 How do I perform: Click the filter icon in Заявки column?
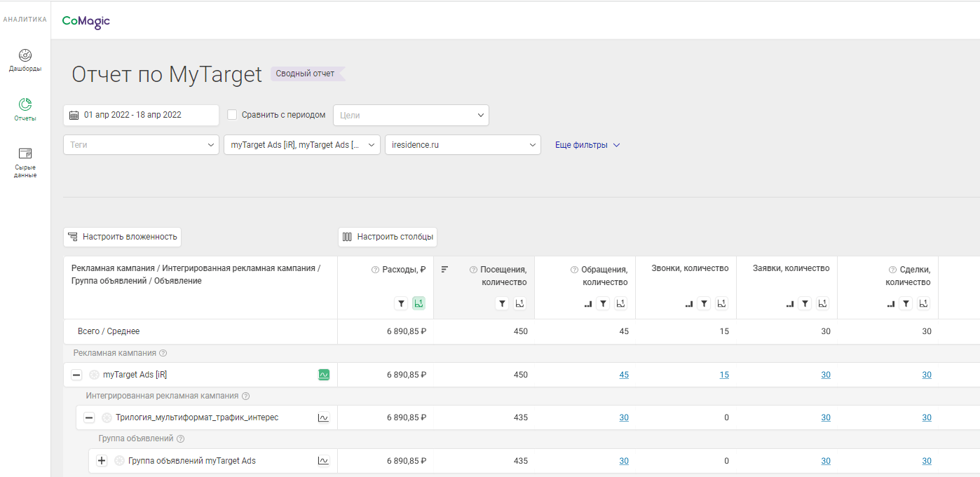click(805, 303)
